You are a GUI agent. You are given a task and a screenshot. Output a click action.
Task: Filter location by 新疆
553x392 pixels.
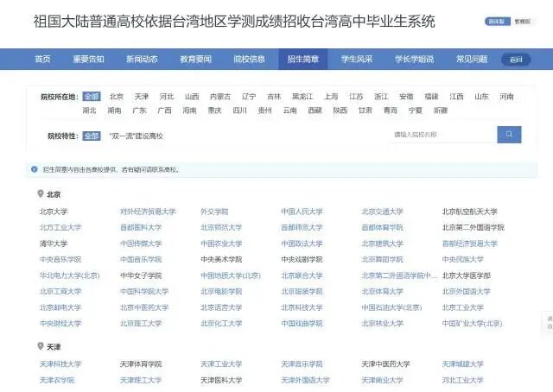pos(441,111)
